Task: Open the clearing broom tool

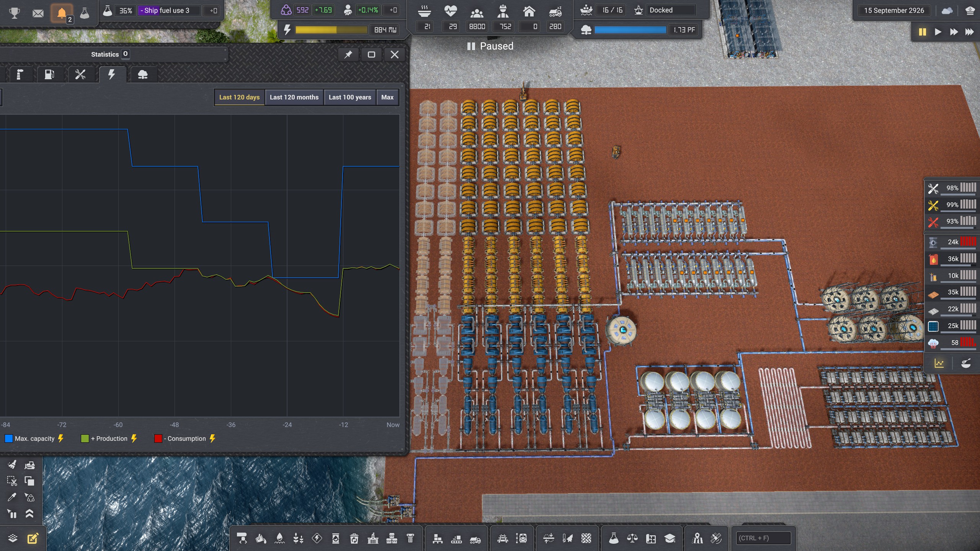Action: (12, 465)
